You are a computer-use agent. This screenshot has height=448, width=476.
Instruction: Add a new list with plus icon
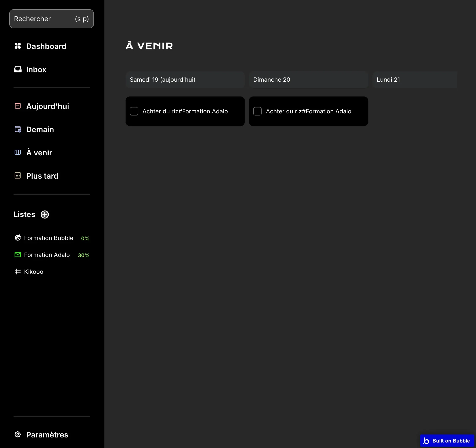coord(45,214)
